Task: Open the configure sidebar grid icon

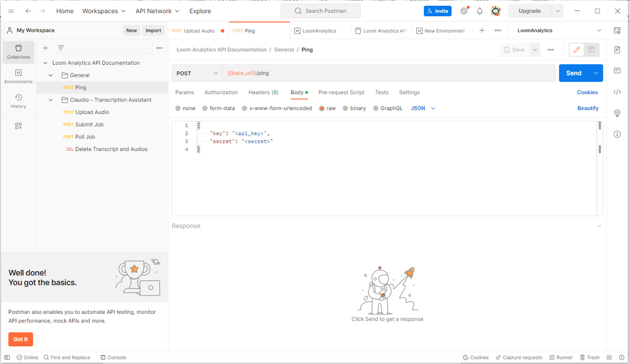Action: pos(18,126)
